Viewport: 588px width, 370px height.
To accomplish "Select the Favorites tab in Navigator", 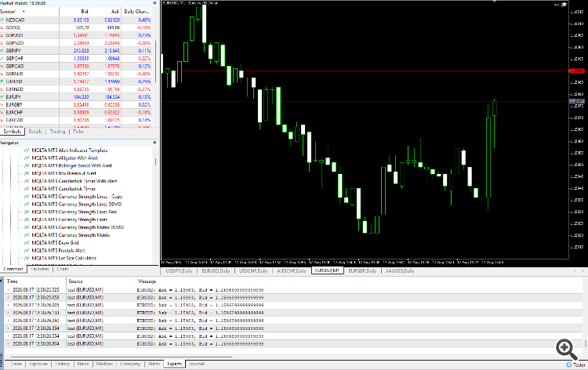I will pos(40,269).
